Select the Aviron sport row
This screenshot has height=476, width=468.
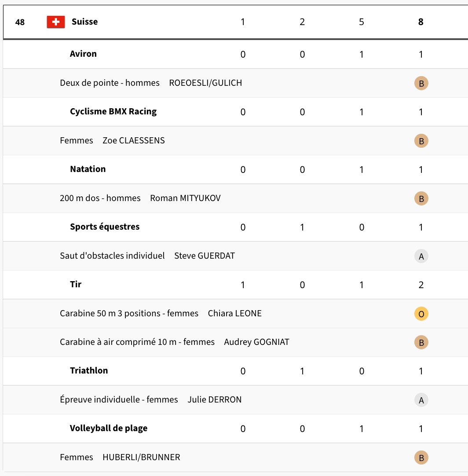[x=235, y=54]
